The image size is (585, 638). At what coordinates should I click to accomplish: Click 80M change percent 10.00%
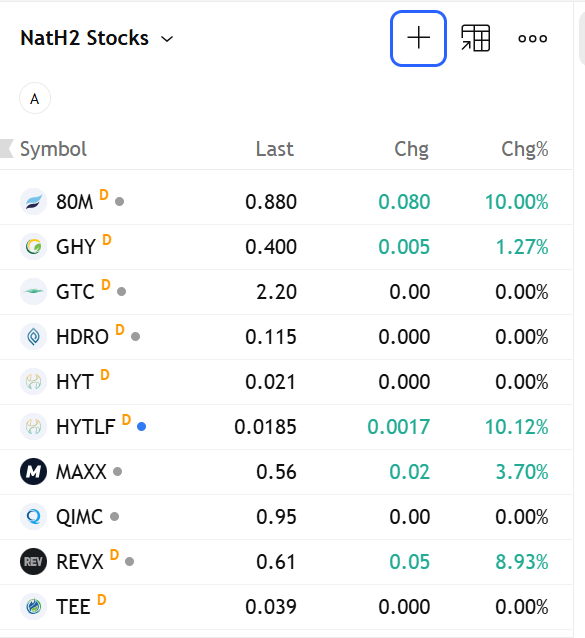[517, 202]
